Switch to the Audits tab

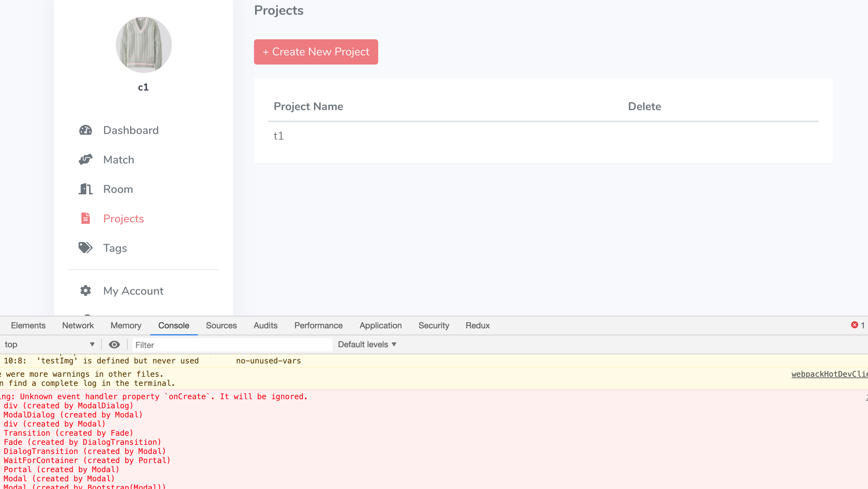click(266, 326)
